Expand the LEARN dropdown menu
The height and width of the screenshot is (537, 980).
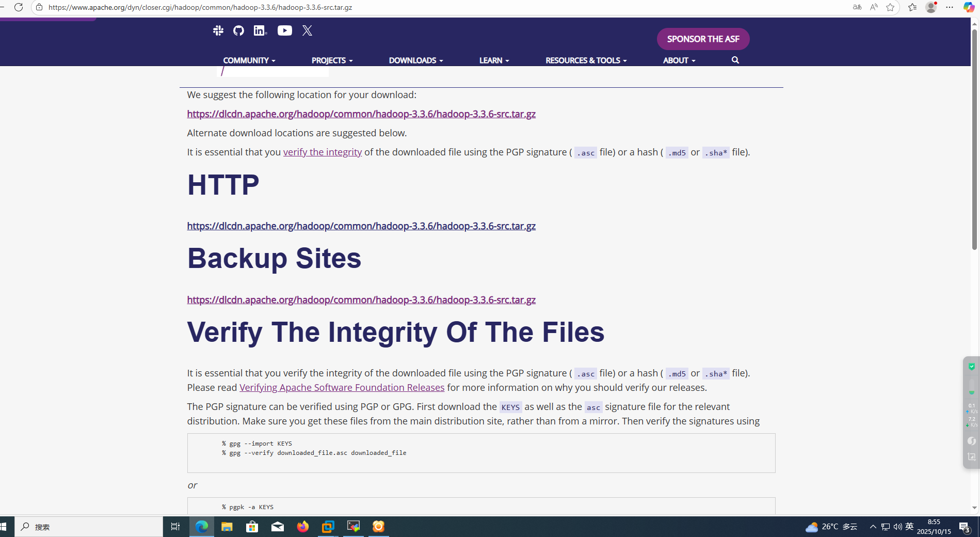coord(494,60)
